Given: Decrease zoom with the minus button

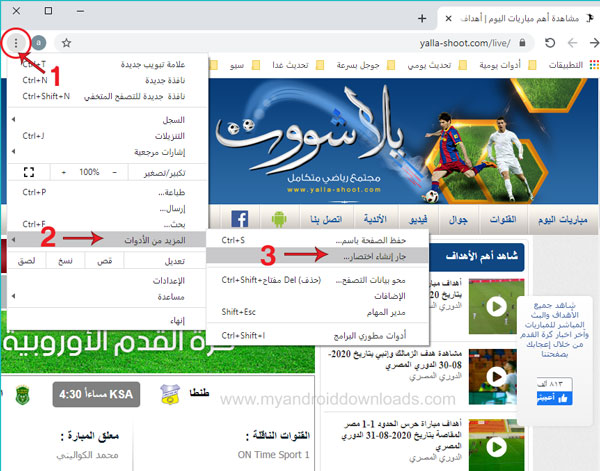Looking at the screenshot, I should 114,173.
